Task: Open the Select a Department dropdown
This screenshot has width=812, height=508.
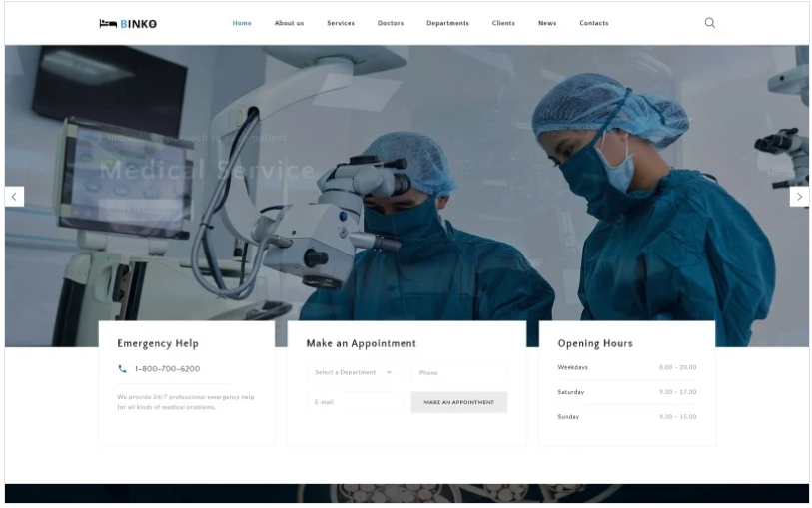Action: (x=354, y=372)
